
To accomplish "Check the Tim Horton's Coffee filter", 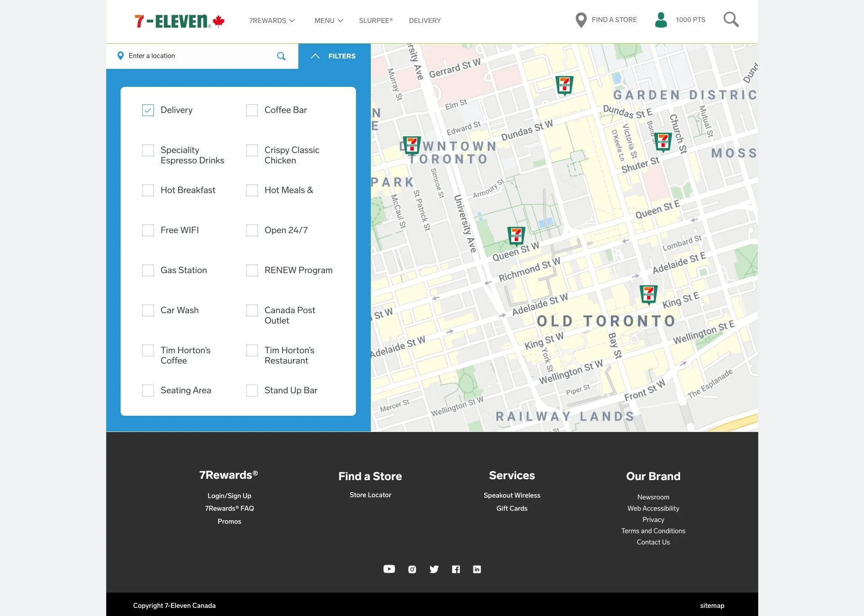I will point(148,351).
